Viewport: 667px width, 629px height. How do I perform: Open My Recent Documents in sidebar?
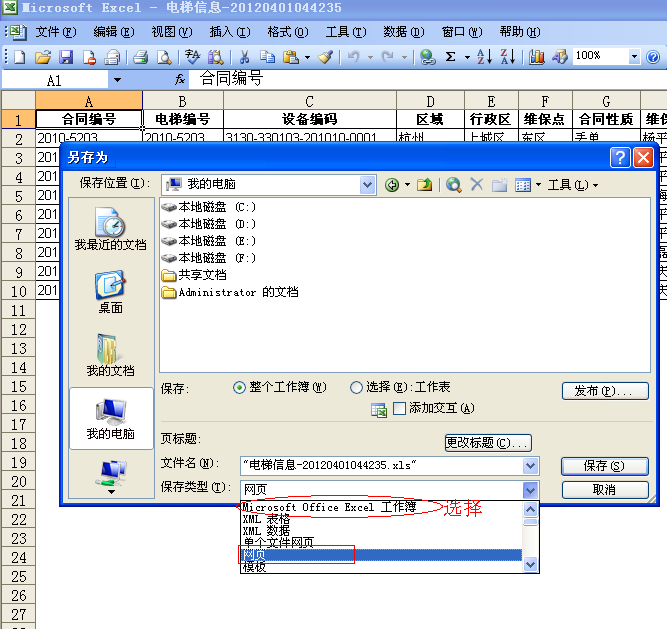point(111,229)
